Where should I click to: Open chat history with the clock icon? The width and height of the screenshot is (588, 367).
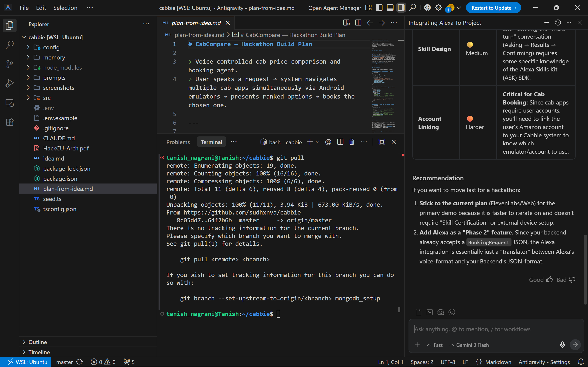point(558,23)
